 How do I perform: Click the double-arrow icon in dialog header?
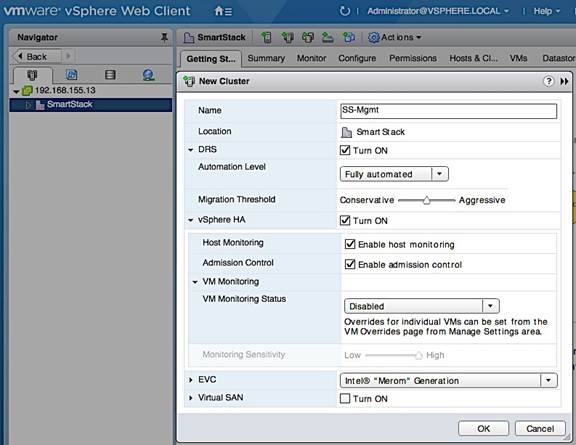coord(564,81)
